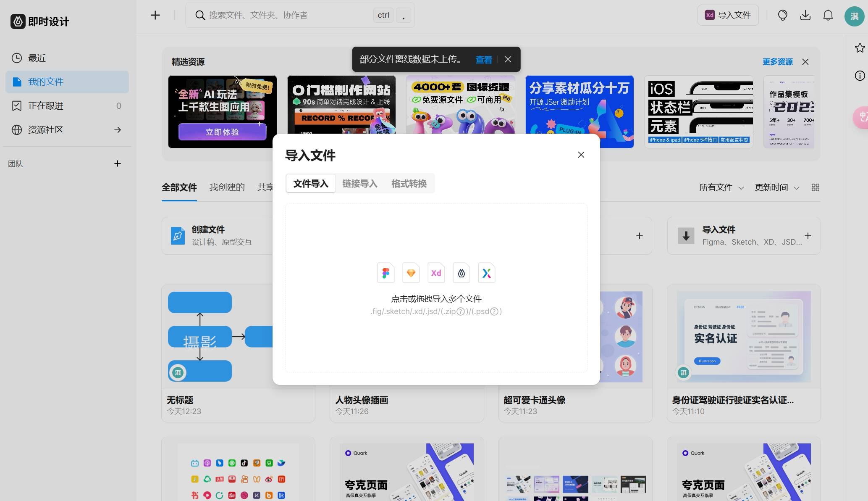Select the Adobe XD format icon
This screenshot has height=501, width=868.
(436, 273)
